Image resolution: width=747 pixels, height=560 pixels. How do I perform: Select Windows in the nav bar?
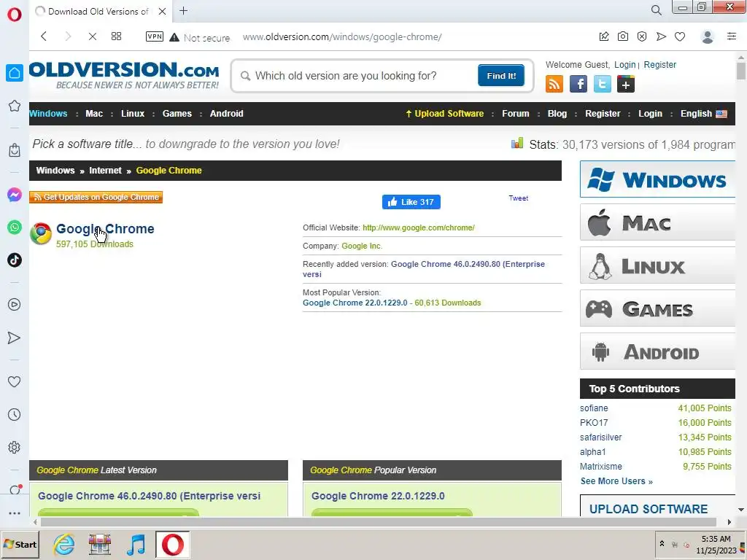pyautogui.click(x=48, y=113)
